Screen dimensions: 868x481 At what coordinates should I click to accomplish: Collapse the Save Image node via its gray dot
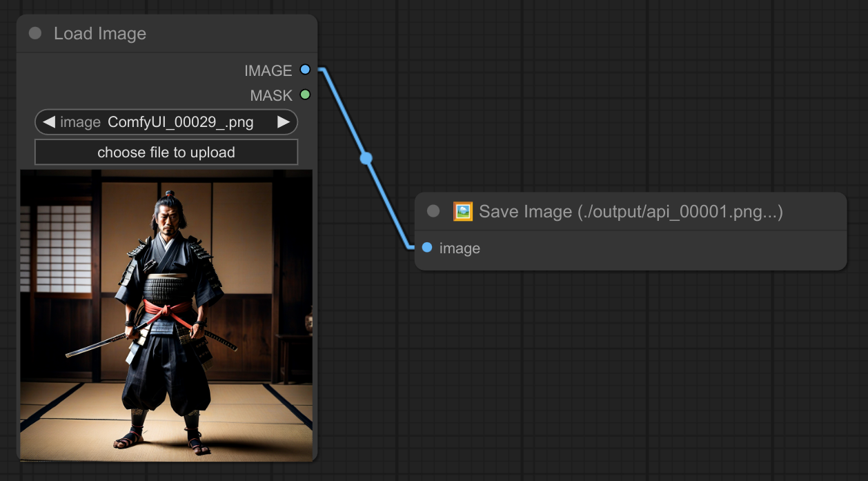[433, 211]
